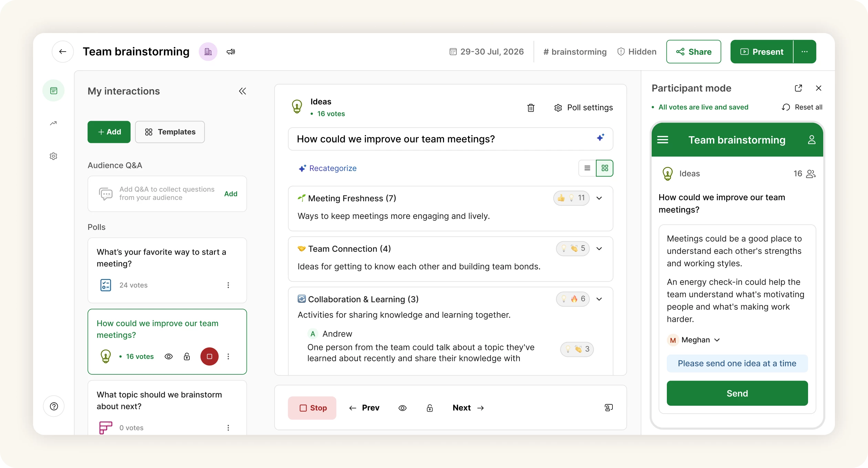Open the analytics trend icon in sidebar
Image resolution: width=868 pixels, height=468 pixels.
pos(53,123)
